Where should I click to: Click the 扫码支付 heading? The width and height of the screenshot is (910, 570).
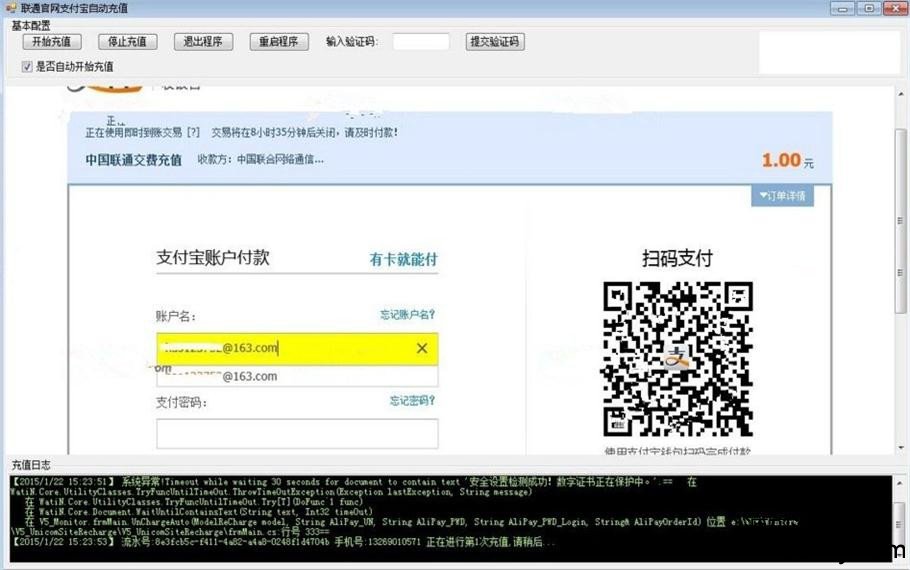(x=677, y=258)
